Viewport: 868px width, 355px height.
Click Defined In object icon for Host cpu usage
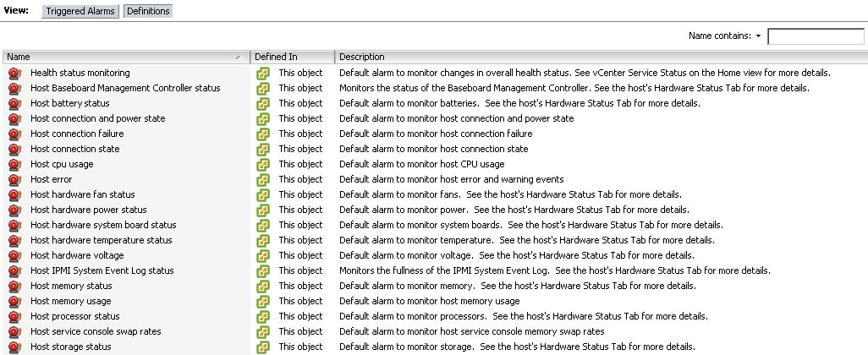[x=263, y=164]
